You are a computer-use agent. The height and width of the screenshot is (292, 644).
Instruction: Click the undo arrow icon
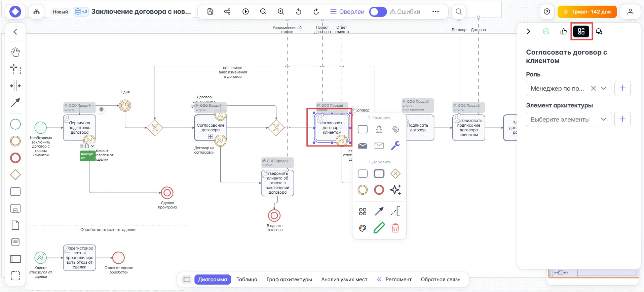tap(298, 11)
